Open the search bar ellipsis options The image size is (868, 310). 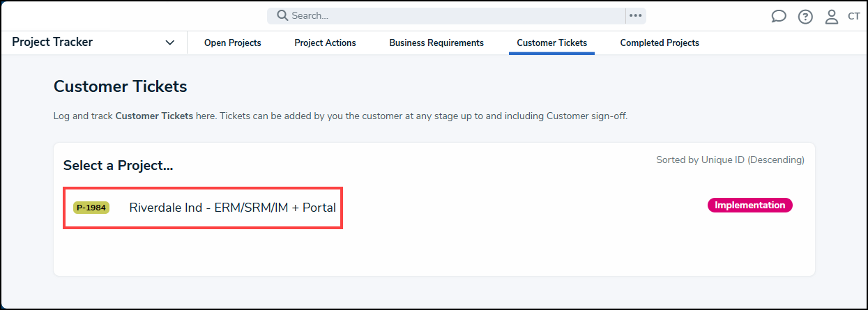[x=635, y=15]
